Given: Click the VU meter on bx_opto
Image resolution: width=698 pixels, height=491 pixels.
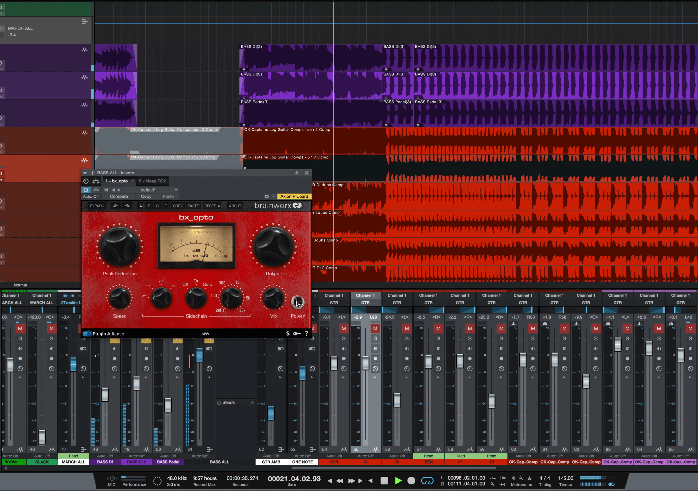Looking at the screenshot, I should tap(196, 245).
